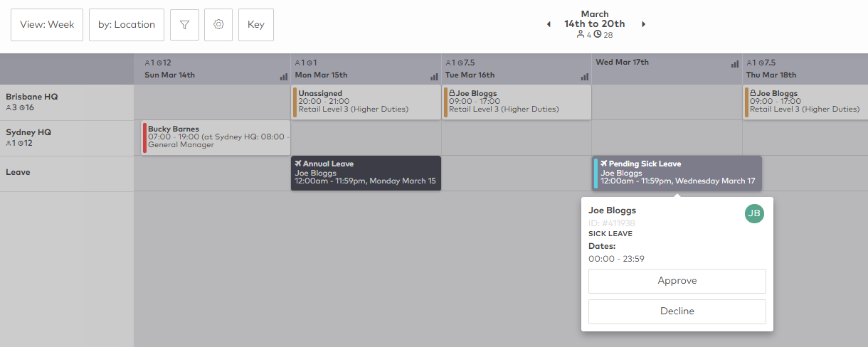Select the Unassigned shift on Monday
The height and width of the screenshot is (347, 868).
point(366,102)
